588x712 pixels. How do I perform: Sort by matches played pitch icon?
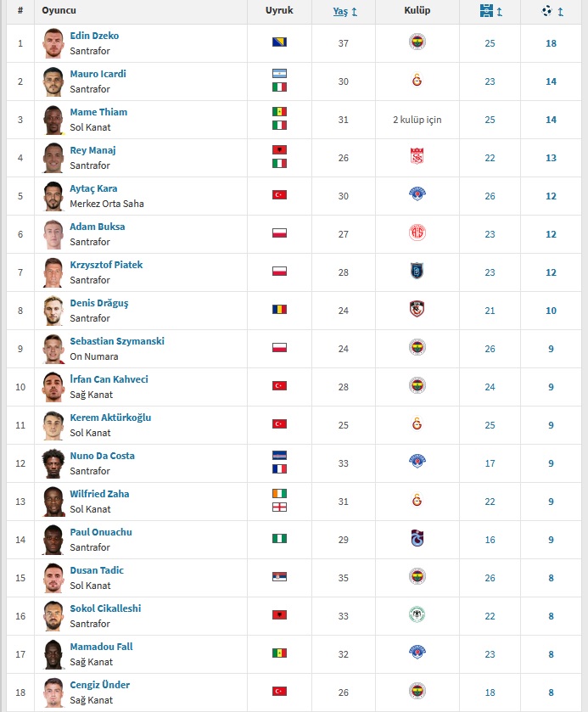(486, 11)
